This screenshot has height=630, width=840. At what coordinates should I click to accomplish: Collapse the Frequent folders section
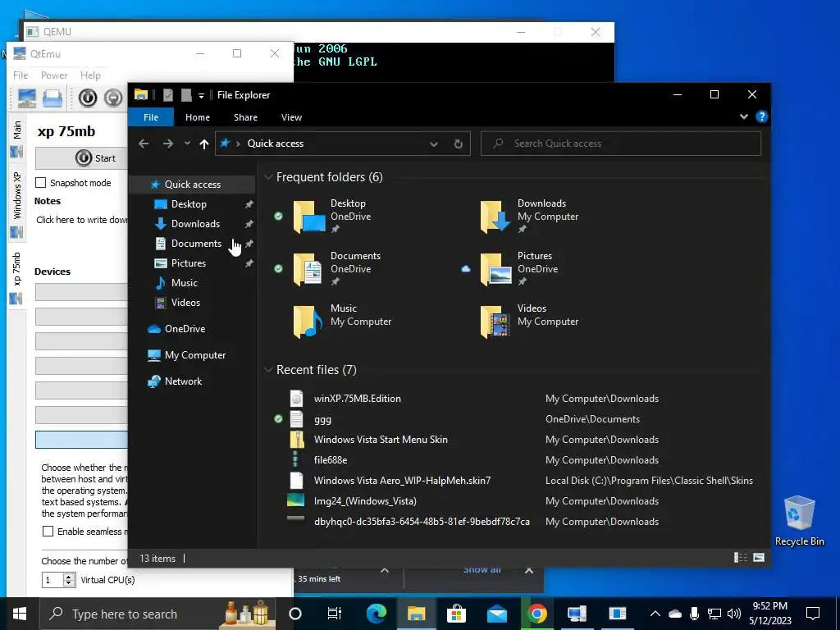[x=268, y=177]
